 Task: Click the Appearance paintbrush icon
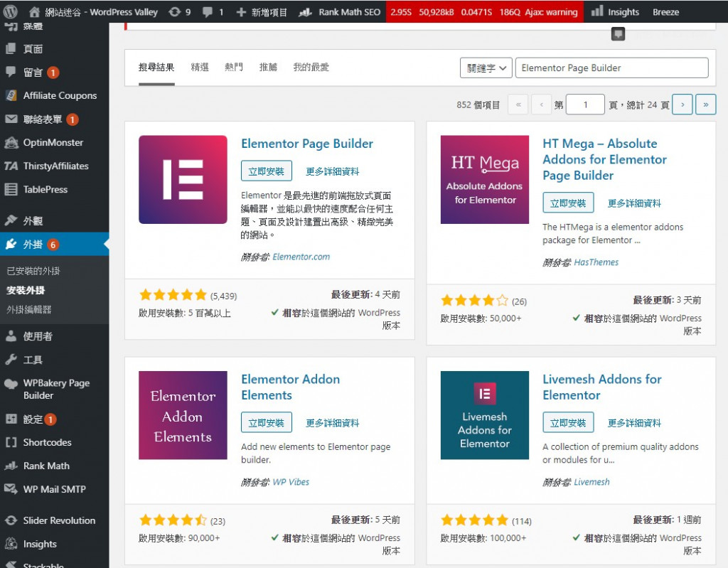(x=11, y=220)
